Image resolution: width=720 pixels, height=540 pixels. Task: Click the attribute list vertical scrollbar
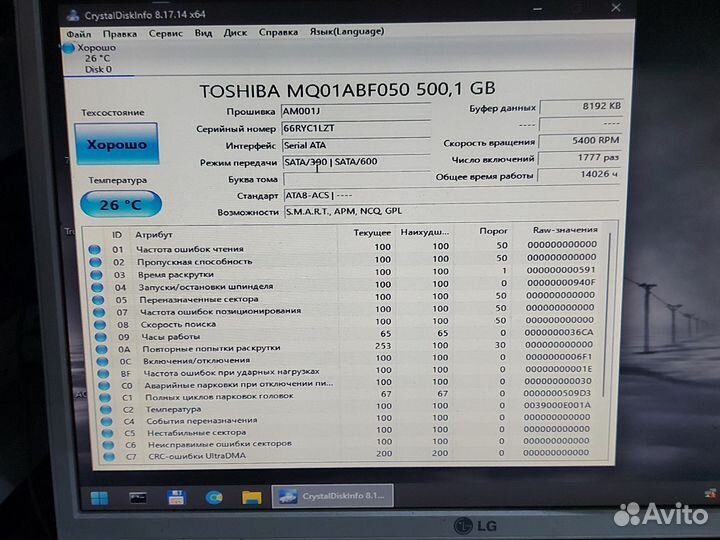pyautogui.click(x=608, y=317)
